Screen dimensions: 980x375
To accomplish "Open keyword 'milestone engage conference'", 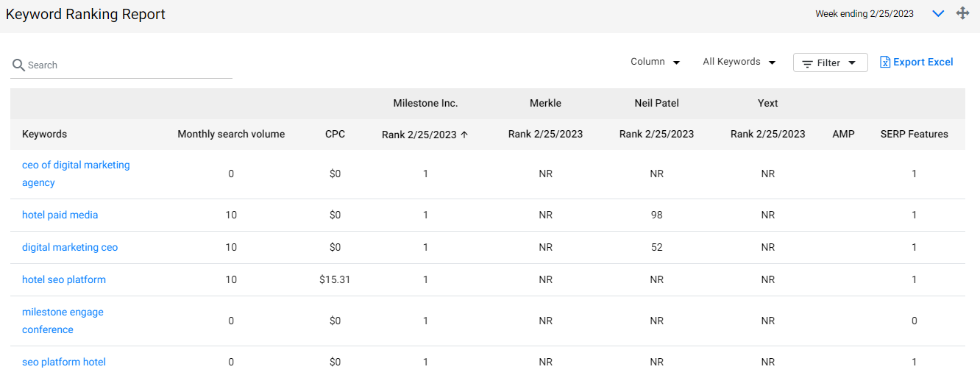I will [x=63, y=321].
